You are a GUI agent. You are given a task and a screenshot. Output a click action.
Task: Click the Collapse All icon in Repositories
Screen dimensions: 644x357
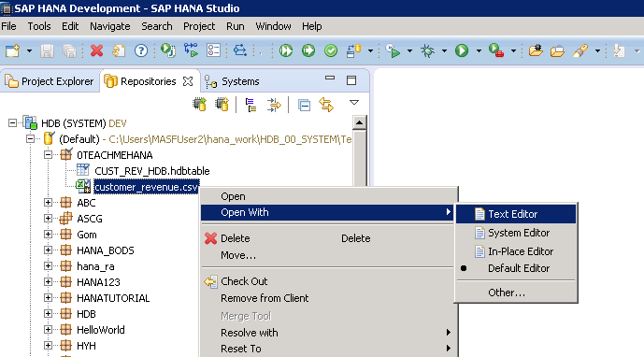304,106
